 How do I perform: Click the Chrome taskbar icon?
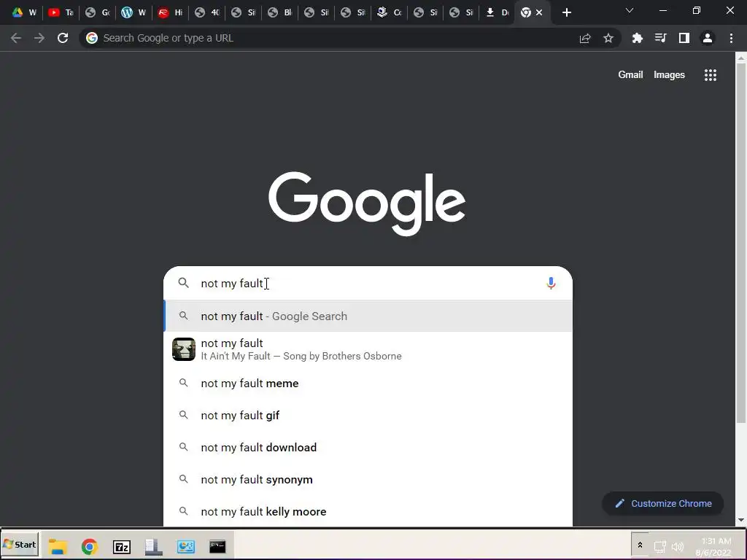tap(90, 547)
